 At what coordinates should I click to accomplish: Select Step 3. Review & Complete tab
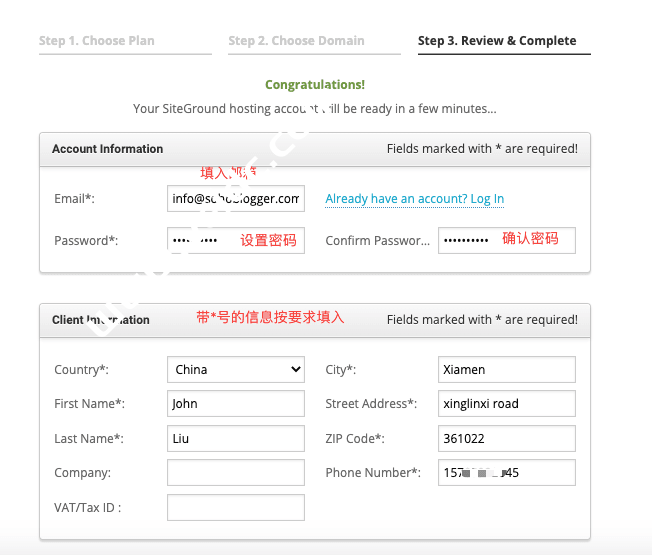497,41
